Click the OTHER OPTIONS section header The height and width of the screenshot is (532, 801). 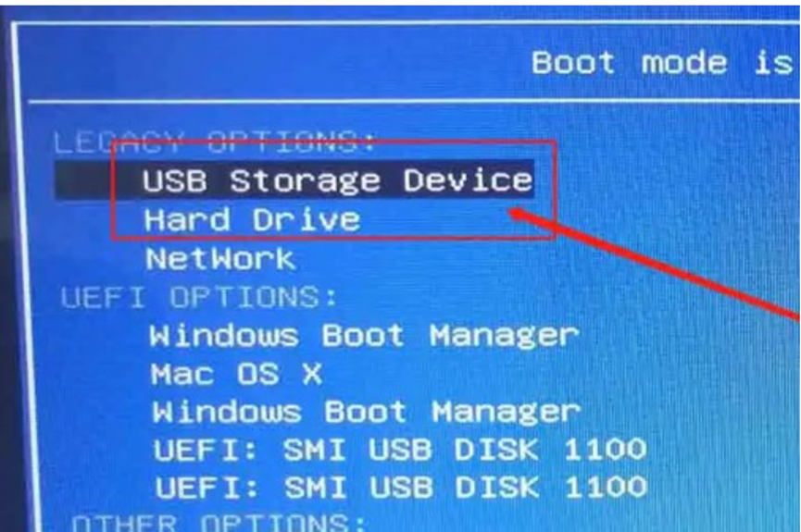tap(219, 523)
